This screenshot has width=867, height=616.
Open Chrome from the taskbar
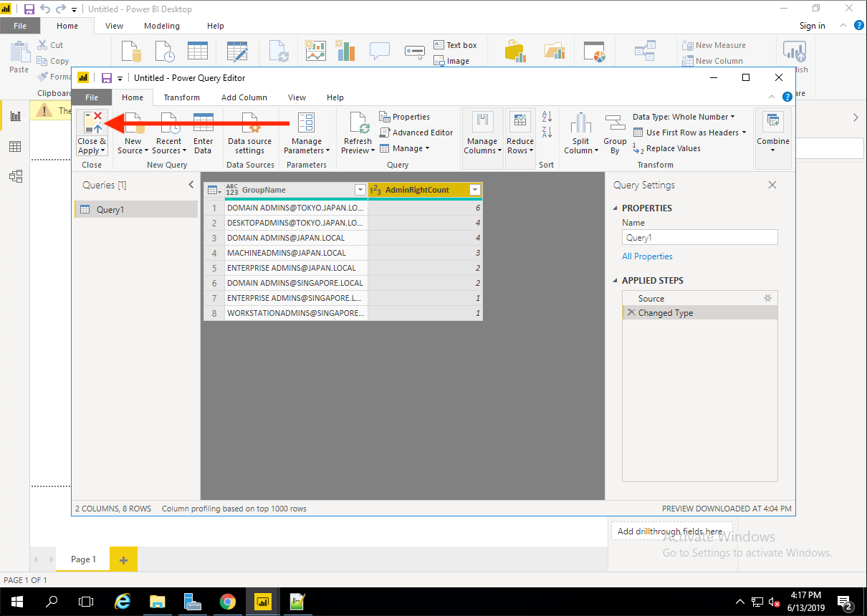228,602
